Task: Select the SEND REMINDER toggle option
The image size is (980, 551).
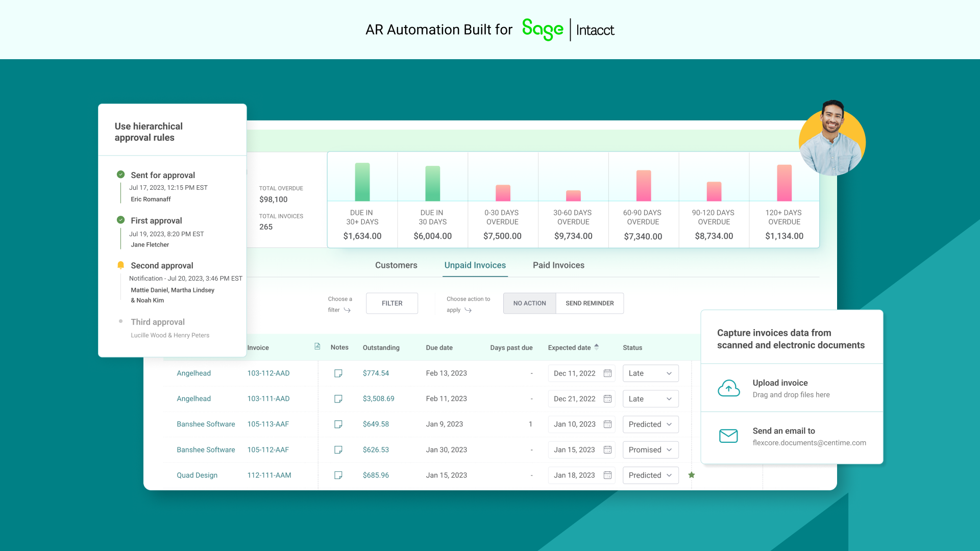Action: 590,303
